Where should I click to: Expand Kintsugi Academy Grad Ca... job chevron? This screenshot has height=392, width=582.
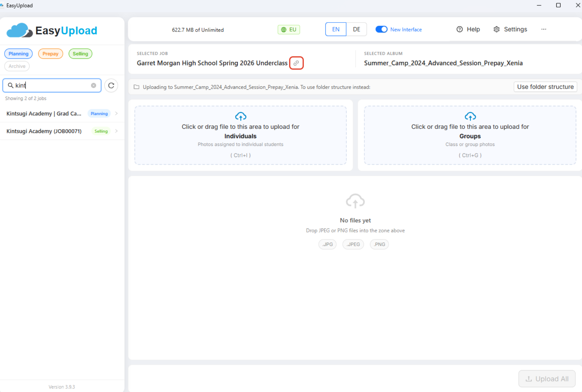pyautogui.click(x=116, y=113)
